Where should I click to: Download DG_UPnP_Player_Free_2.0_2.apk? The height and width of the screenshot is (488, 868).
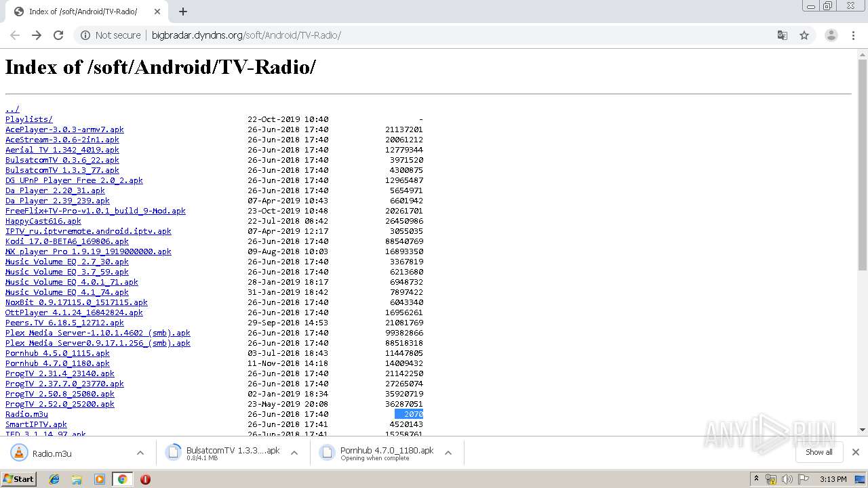click(74, 180)
